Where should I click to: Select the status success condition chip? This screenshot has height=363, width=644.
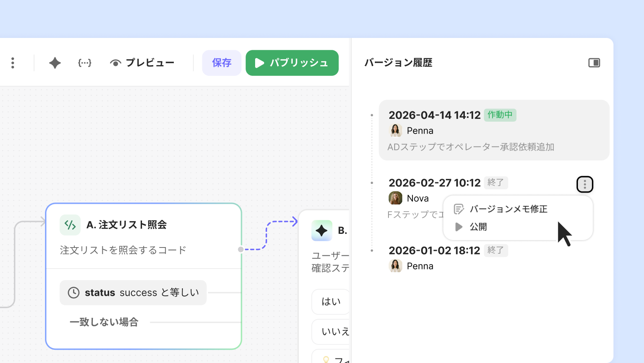[133, 292]
